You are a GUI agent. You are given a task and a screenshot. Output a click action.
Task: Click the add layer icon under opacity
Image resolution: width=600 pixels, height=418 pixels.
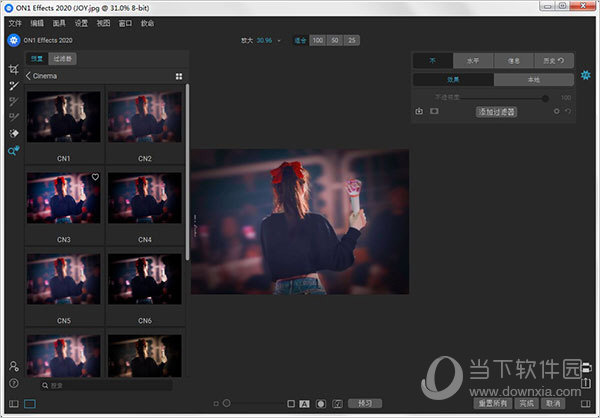[419, 111]
